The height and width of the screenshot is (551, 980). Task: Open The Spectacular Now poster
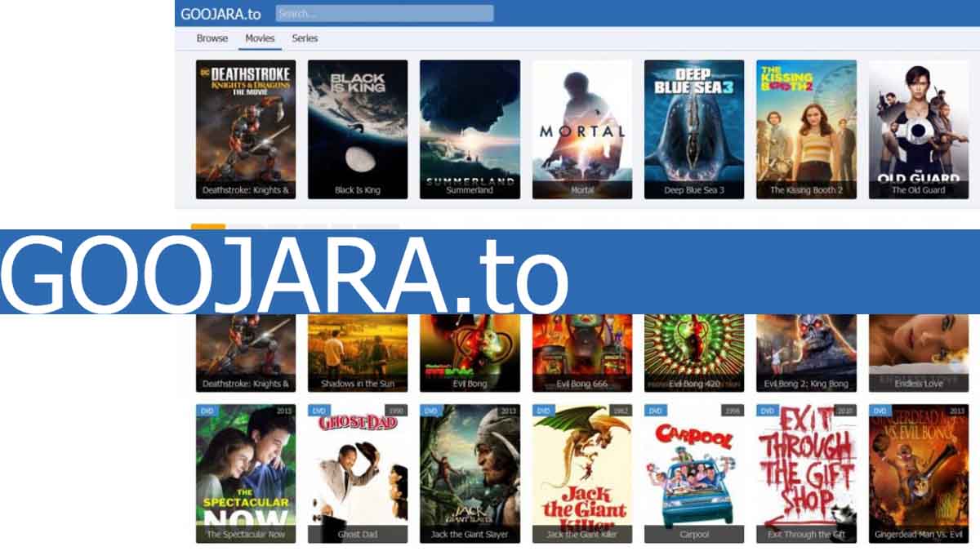246,473
